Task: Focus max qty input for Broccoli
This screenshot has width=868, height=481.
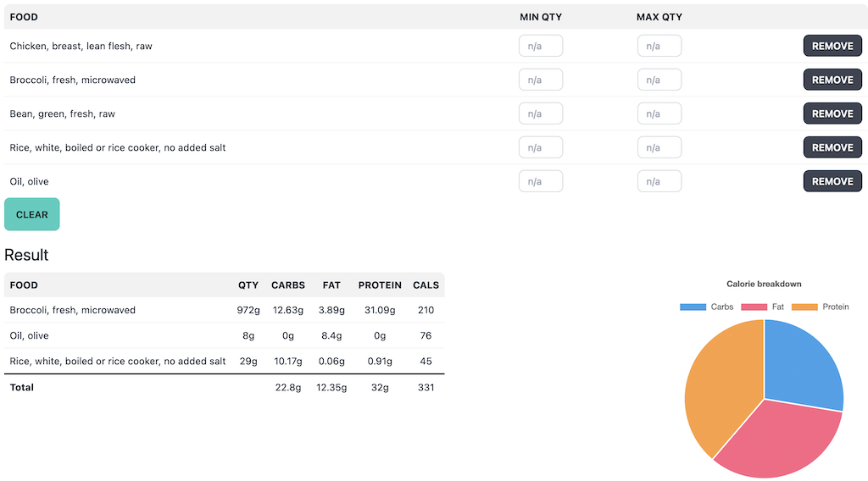Action: pyautogui.click(x=659, y=80)
